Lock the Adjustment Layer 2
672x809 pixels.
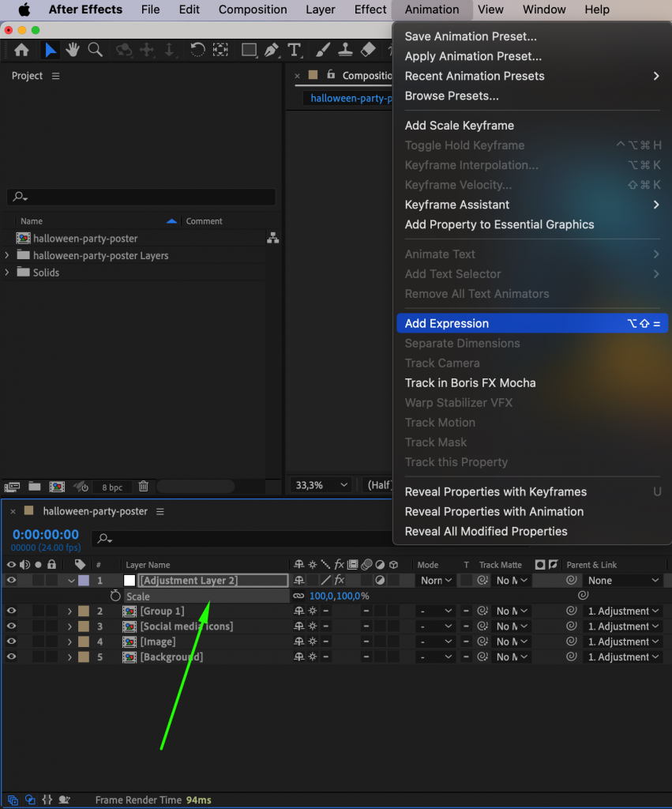(x=51, y=580)
